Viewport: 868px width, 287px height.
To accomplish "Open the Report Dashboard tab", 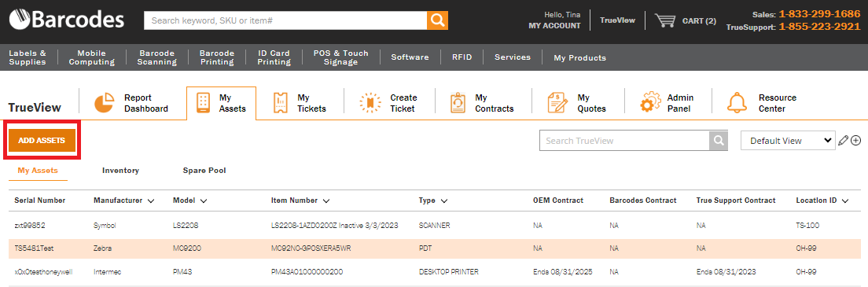I will coord(133,103).
